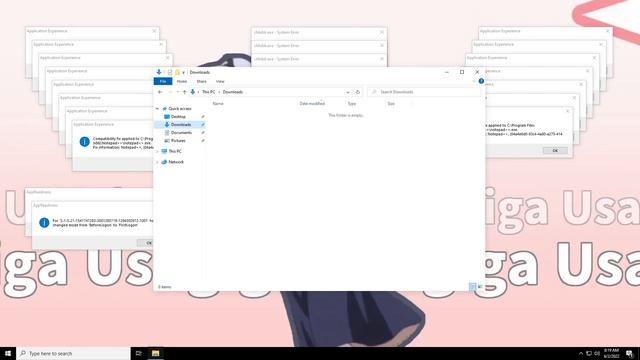Refresh the Downloads folder

tap(358, 92)
